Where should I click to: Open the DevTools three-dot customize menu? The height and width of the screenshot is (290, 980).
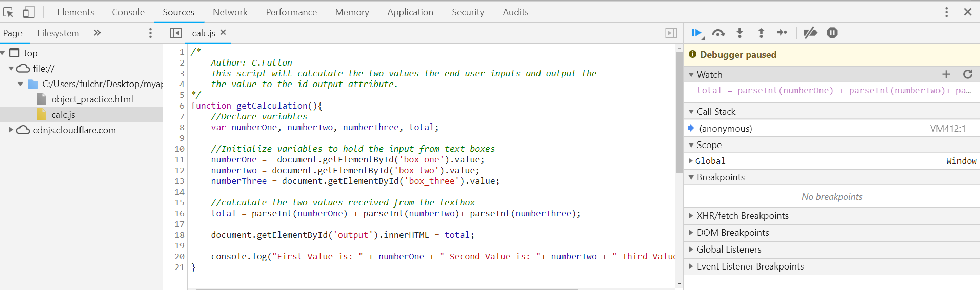click(946, 12)
